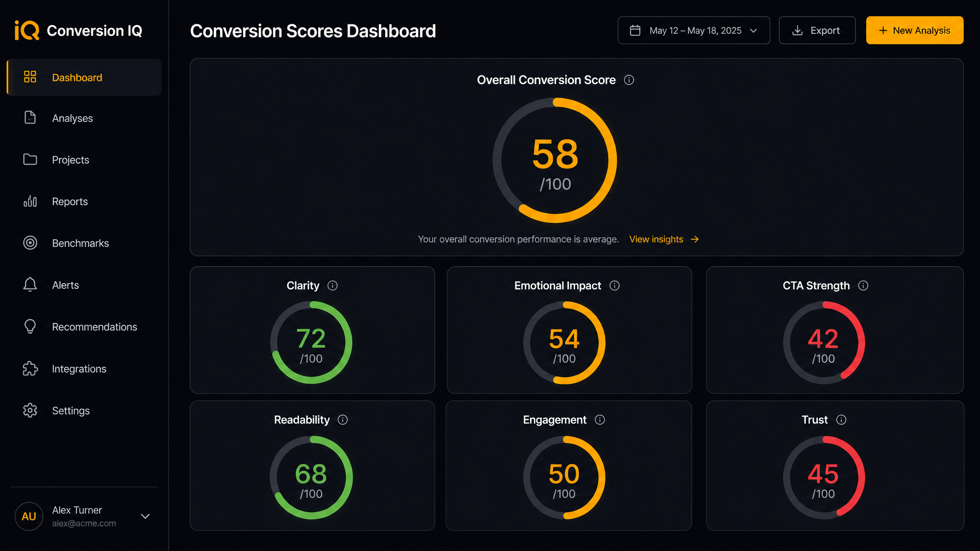Viewport: 980px width, 551px height.
Task: Click the Conversion IQ logo icon
Action: pyautogui.click(x=27, y=31)
